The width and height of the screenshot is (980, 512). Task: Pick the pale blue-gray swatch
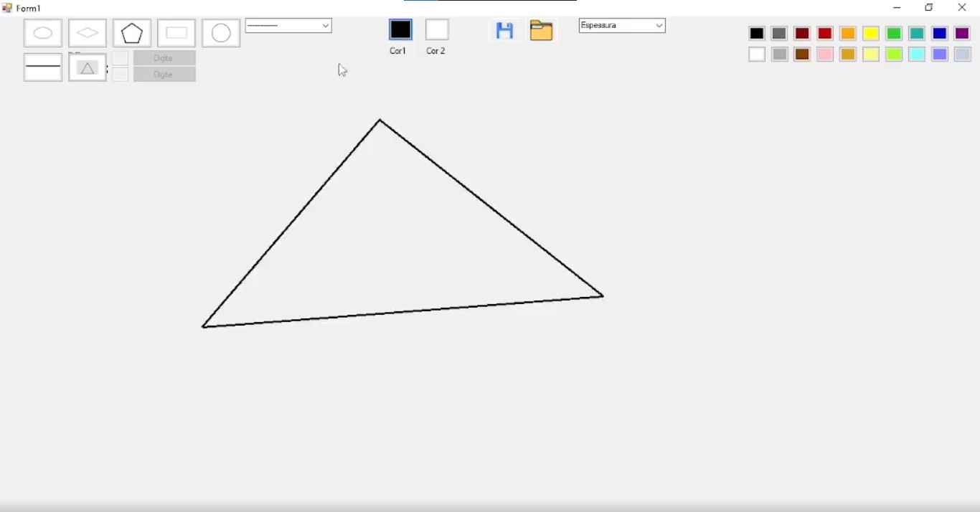(963, 54)
